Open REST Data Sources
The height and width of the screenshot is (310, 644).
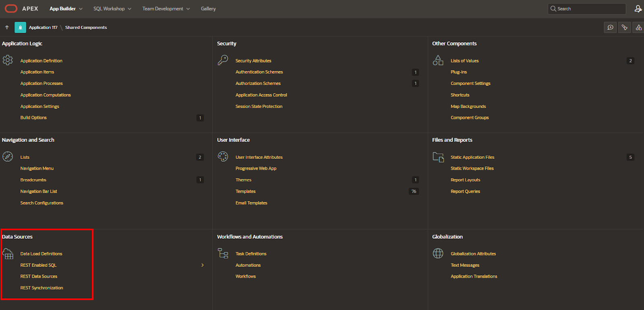click(x=39, y=277)
